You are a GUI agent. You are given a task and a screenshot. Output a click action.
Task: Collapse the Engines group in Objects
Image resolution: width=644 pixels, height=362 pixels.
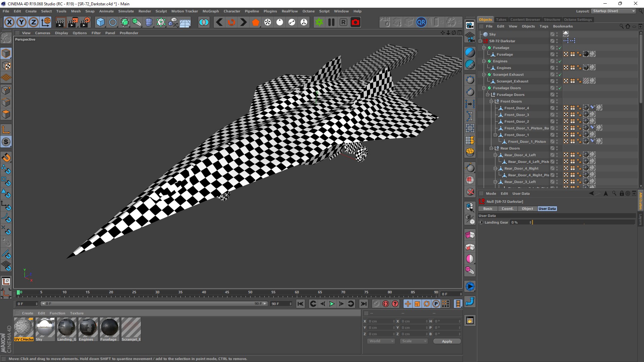coord(484,61)
